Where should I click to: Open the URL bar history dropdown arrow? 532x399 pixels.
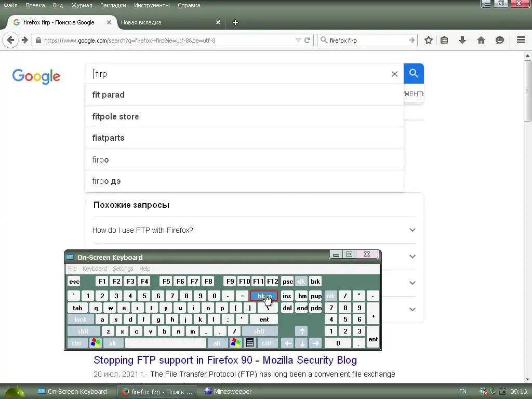coord(298,41)
